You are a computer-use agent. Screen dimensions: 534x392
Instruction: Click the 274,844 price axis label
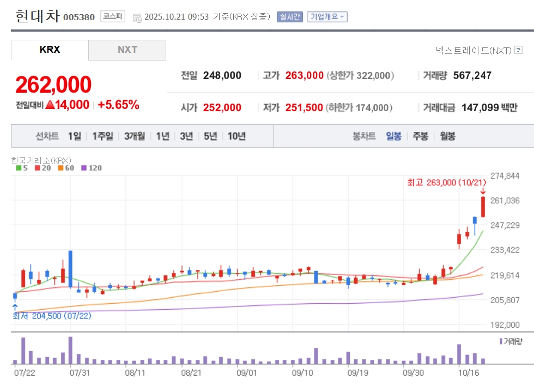point(505,176)
